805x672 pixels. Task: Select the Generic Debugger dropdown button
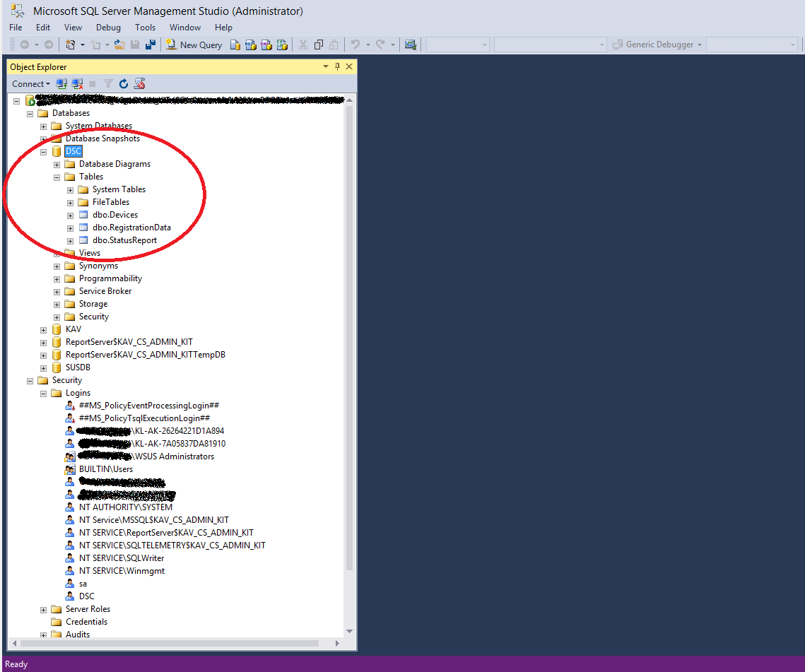(657, 45)
